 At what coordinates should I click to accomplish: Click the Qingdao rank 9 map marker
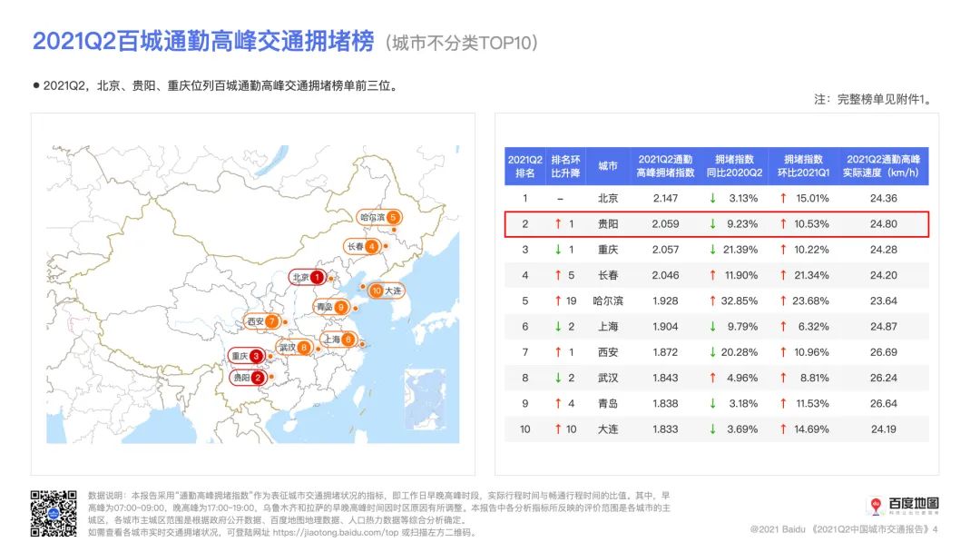(331, 307)
